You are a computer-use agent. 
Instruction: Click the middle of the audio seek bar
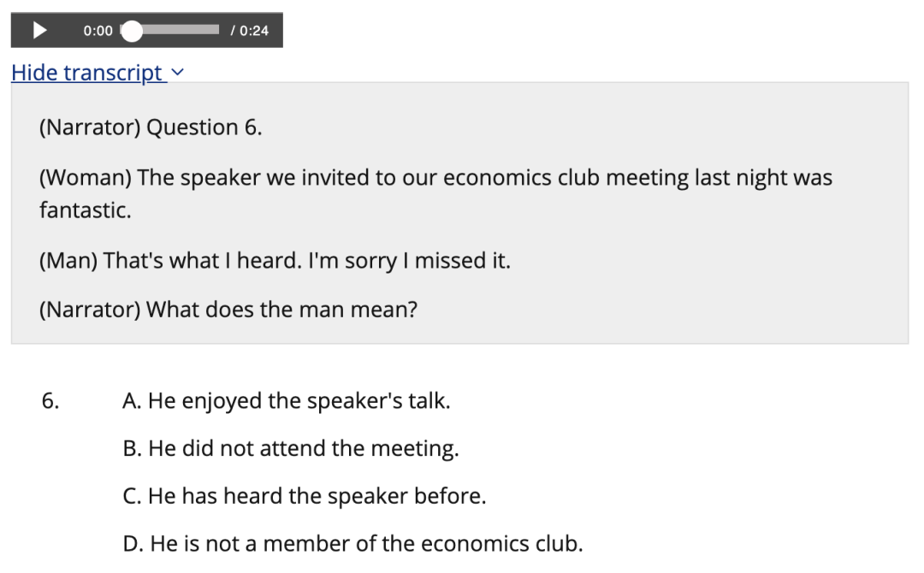point(169,29)
